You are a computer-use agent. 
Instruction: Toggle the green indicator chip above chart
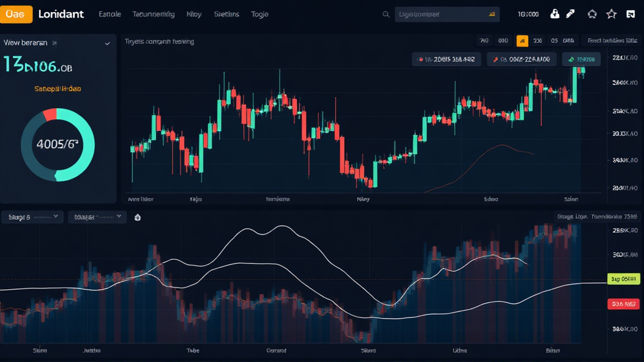pos(581,60)
